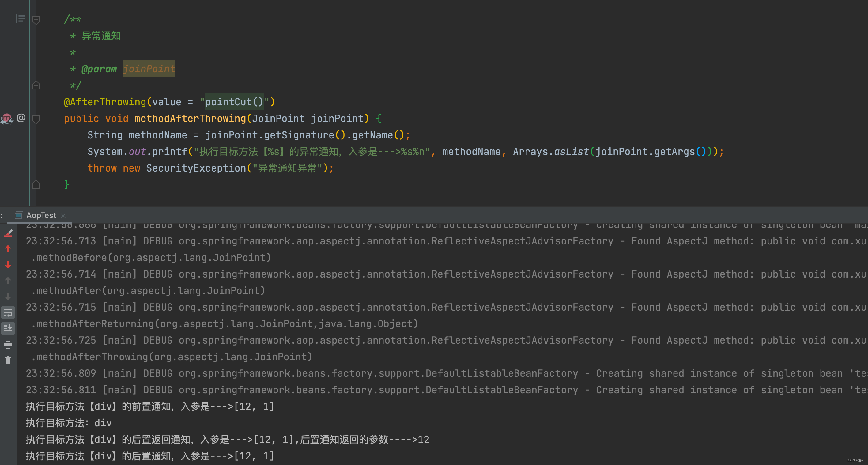Click the Print console output icon
Viewport: 868px width, 465px height.
pos(8,344)
